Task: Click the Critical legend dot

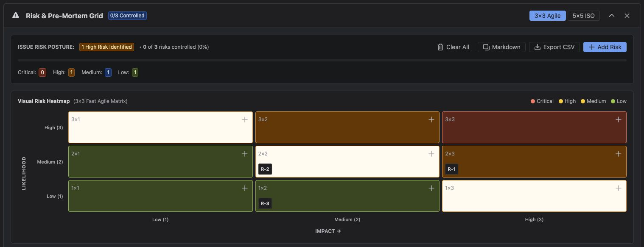Action: (x=533, y=101)
